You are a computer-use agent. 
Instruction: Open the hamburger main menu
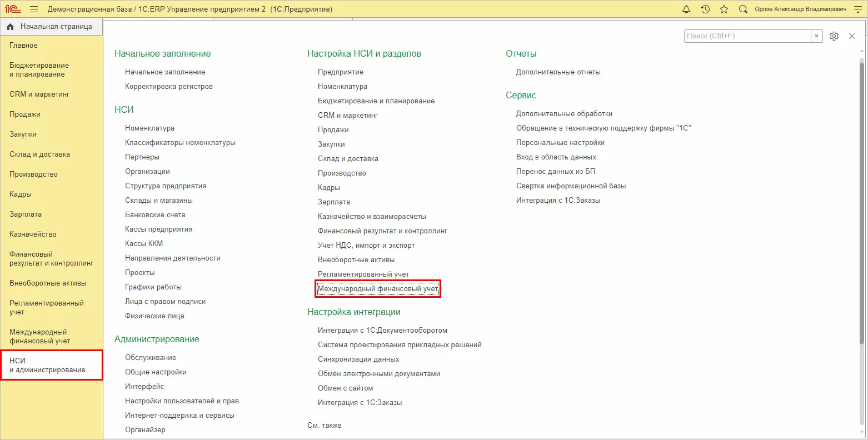click(34, 9)
